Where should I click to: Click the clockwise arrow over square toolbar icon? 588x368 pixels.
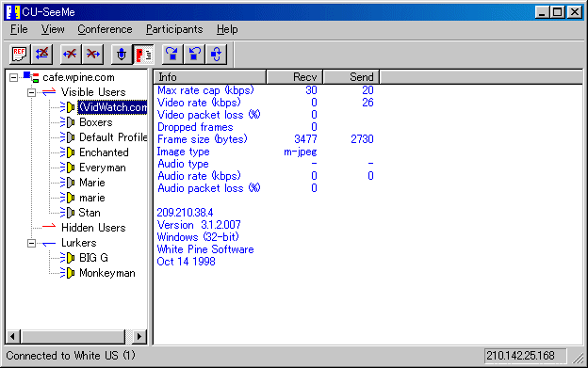point(172,55)
